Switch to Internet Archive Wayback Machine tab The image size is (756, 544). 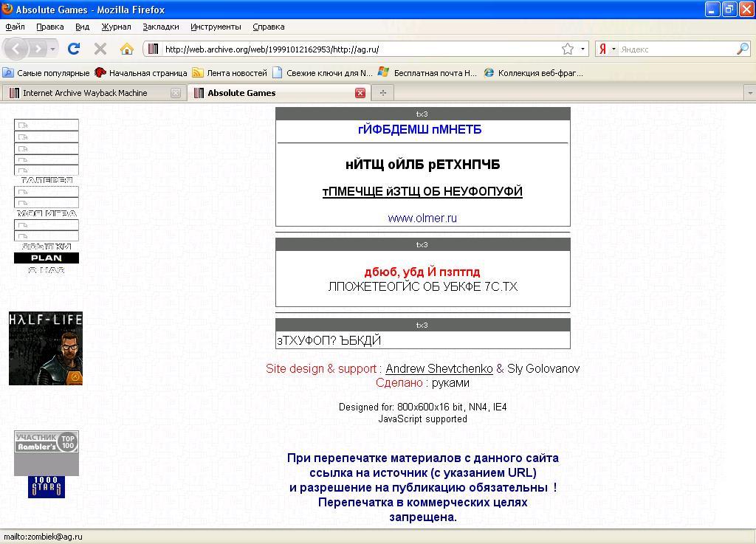85,93
